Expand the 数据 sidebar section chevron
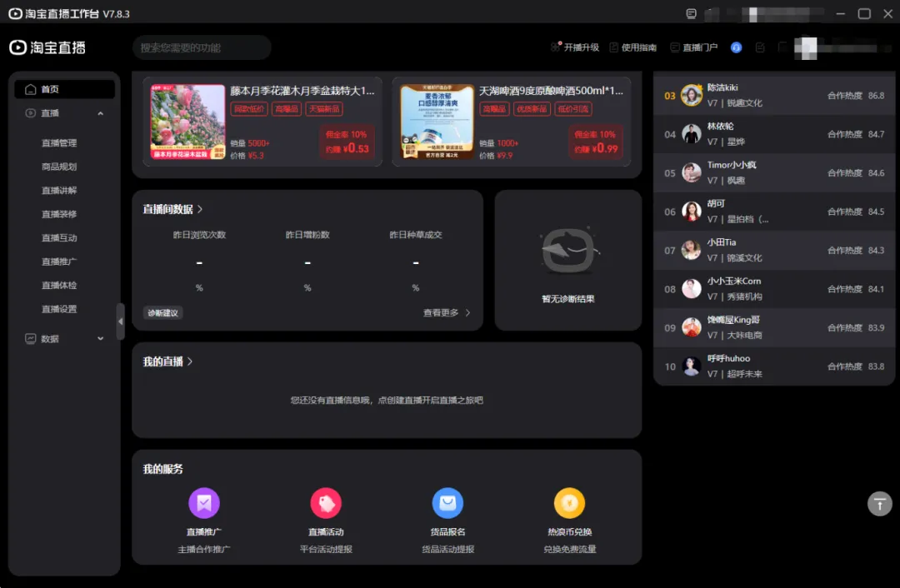 point(101,339)
